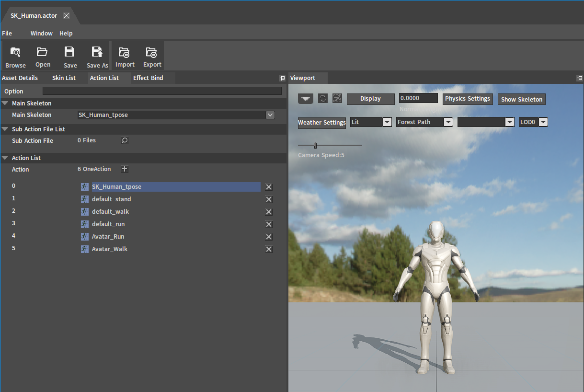Pin the Viewport panel
The width and height of the screenshot is (584, 392).
click(580, 78)
